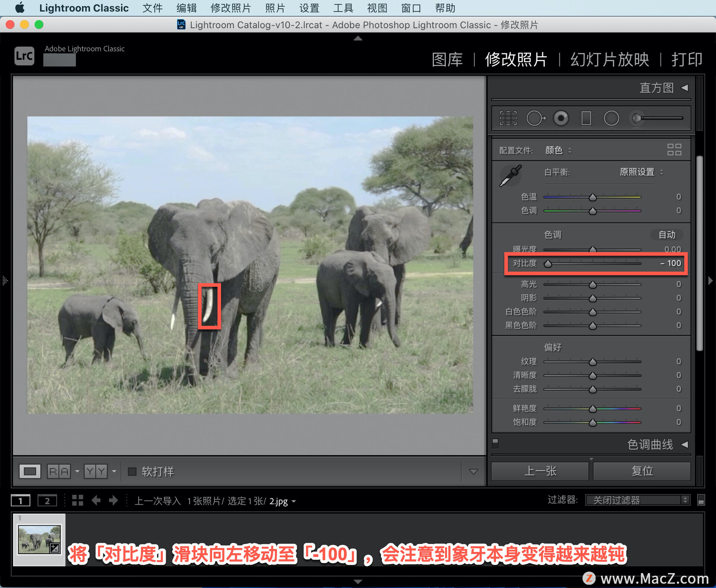Pick the white balance eyedropper

(x=511, y=175)
